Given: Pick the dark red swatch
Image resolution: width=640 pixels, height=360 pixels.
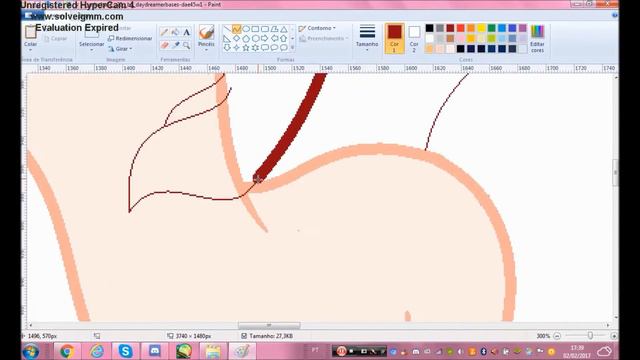Looking at the screenshot, I should click(x=450, y=28).
